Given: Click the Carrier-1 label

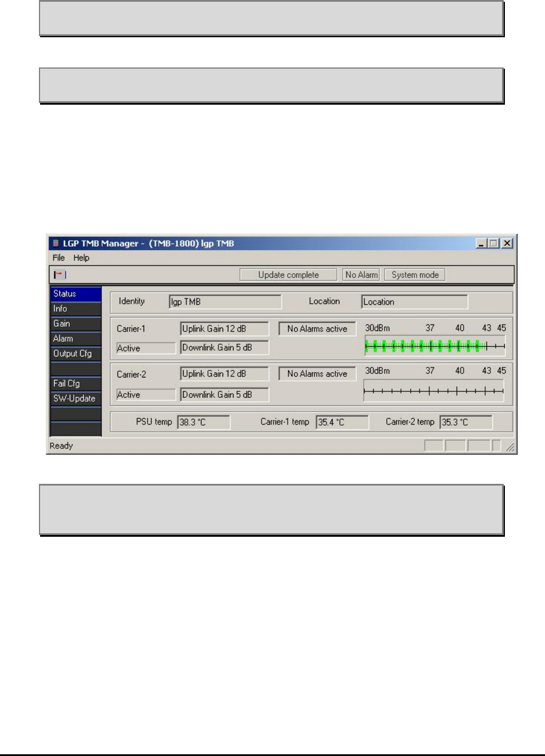Looking at the screenshot, I should click(131, 329).
